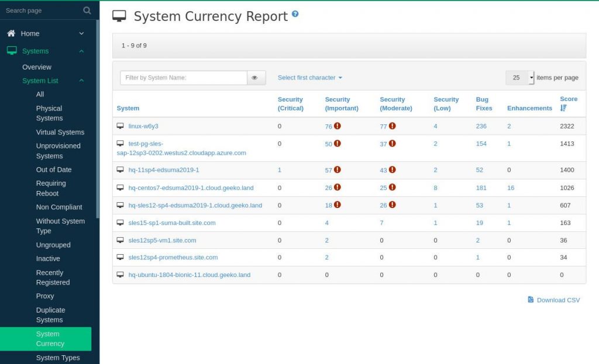Collapse the System List submenu
The height and width of the screenshot is (364, 599).
pos(81,81)
